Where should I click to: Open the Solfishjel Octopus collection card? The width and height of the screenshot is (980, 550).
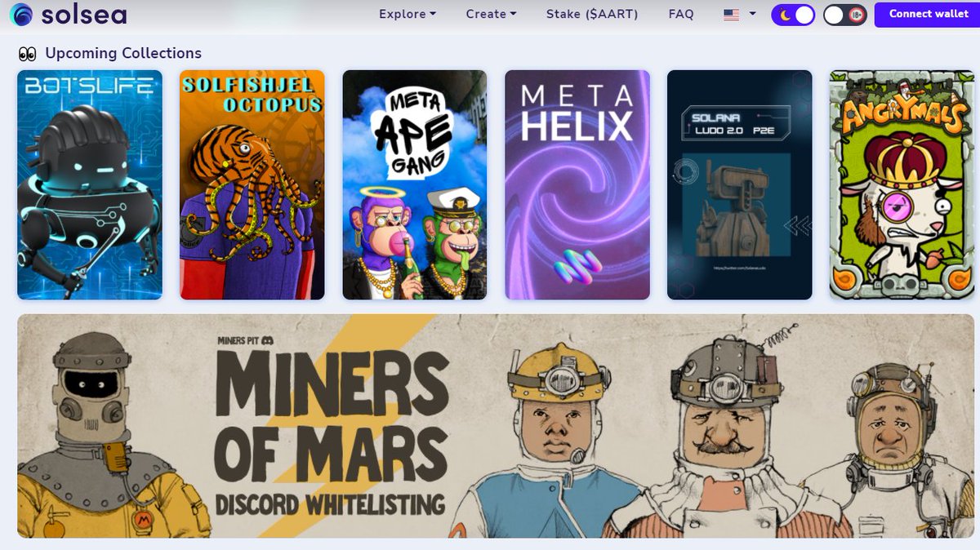[x=252, y=184]
